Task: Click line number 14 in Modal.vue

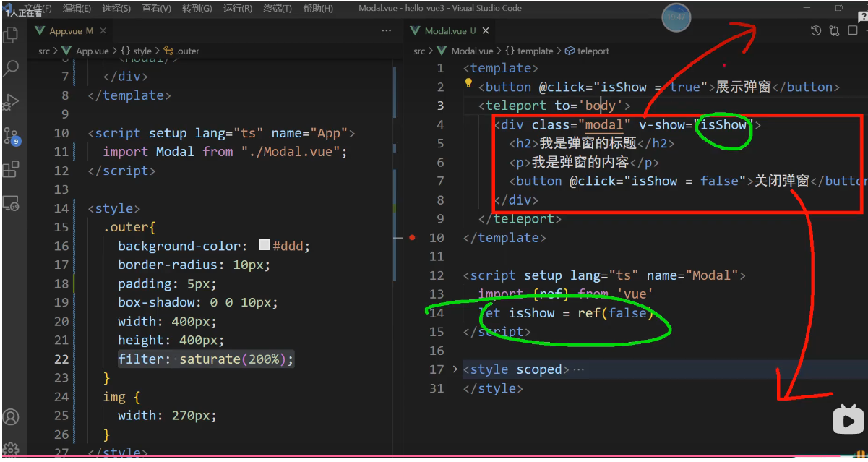Action: coord(437,313)
